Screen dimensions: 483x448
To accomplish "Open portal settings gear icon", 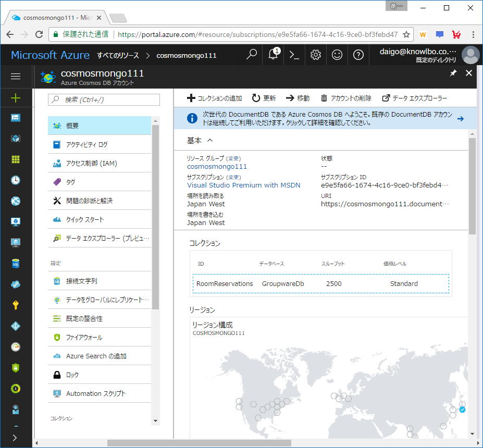I will [315, 55].
